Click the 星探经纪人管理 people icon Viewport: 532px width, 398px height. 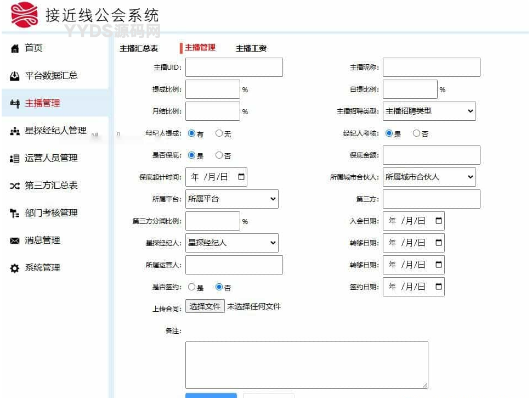click(x=15, y=131)
